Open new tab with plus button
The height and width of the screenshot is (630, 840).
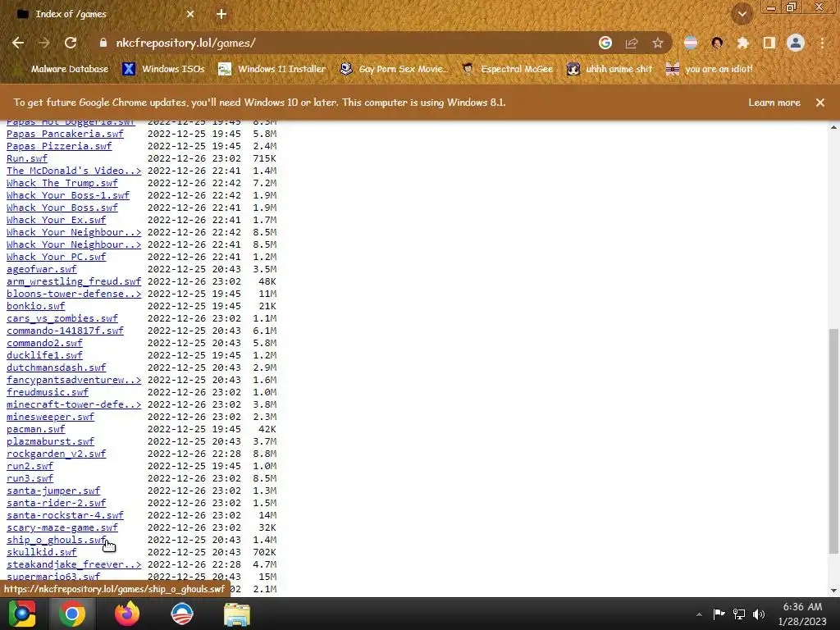click(x=221, y=14)
